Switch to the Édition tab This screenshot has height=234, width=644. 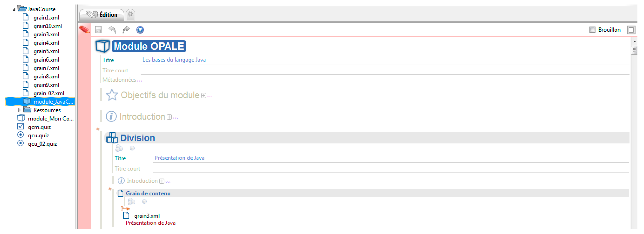tap(102, 15)
